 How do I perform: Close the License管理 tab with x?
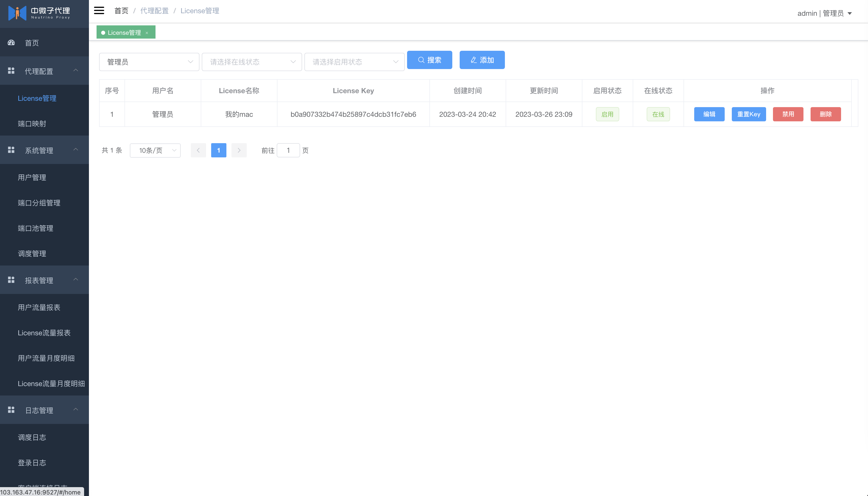pos(147,33)
